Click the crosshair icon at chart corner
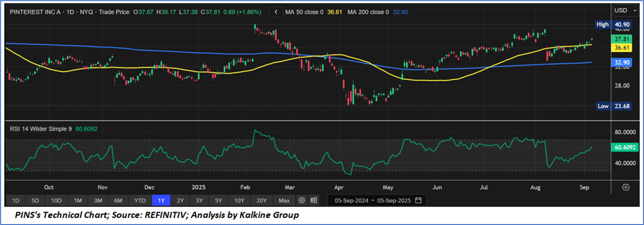 pos(626,187)
